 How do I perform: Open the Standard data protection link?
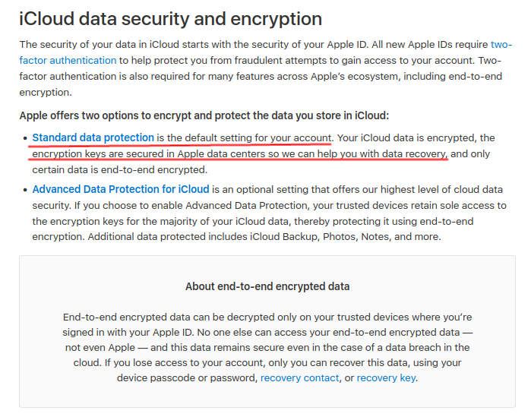click(x=93, y=138)
